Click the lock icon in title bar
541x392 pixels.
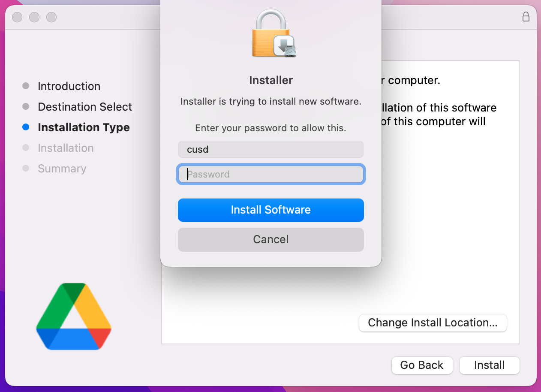click(x=526, y=17)
